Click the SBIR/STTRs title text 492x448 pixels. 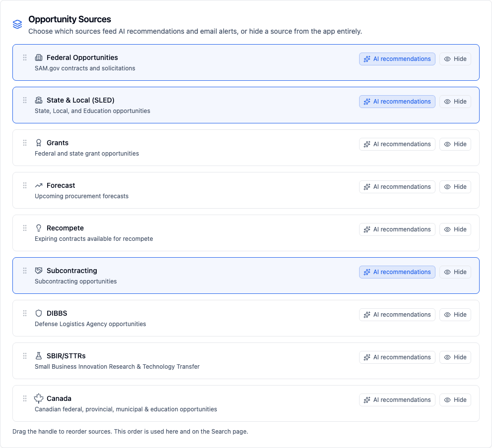click(x=66, y=356)
